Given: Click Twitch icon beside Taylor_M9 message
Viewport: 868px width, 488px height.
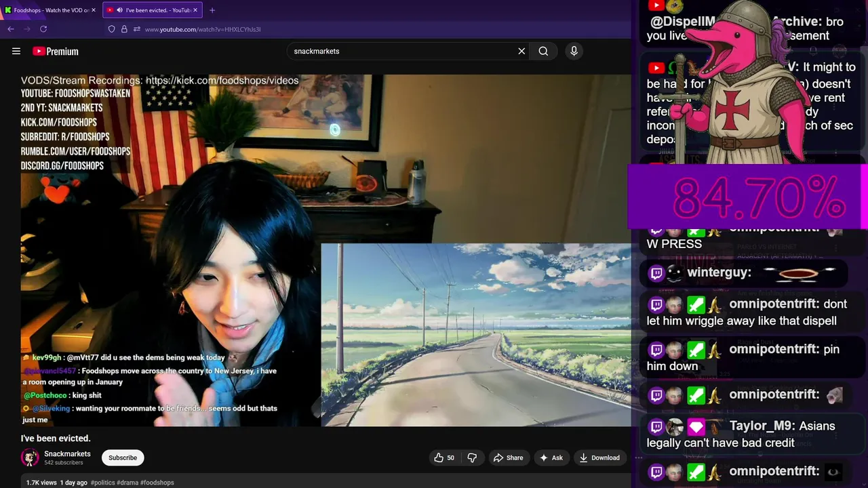Looking at the screenshot, I should coord(656,426).
